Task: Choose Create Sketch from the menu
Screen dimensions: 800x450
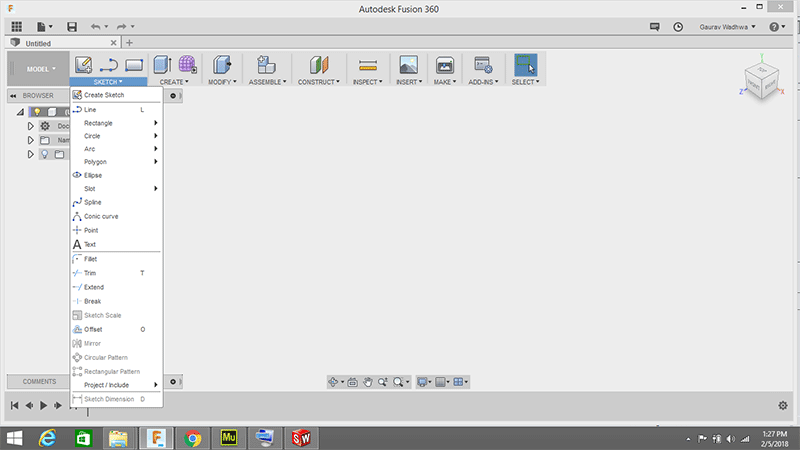Action: click(x=116, y=95)
